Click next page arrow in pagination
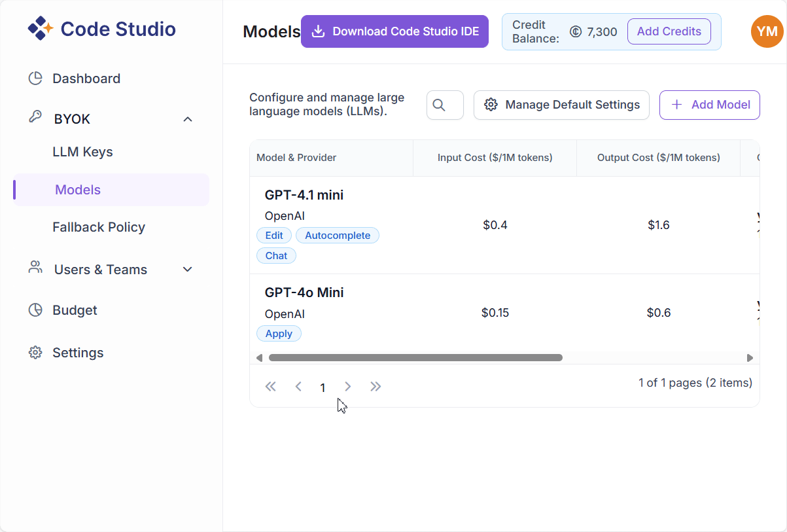Viewport: 787px width, 532px height. (348, 387)
